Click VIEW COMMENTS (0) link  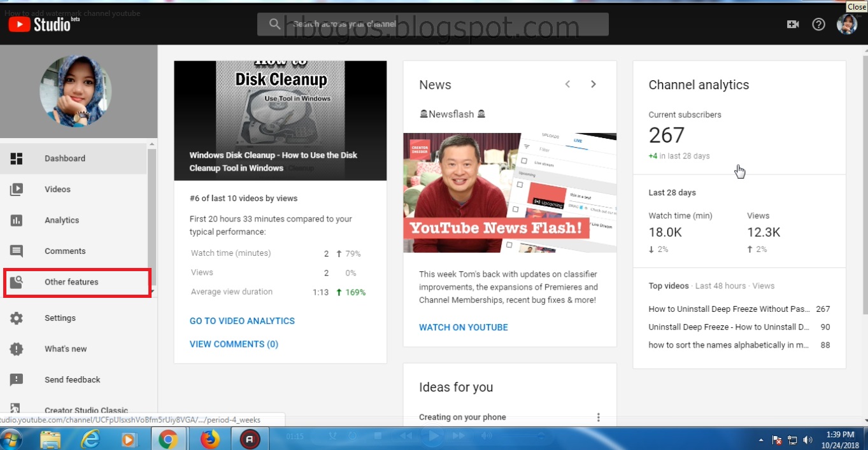click(234, 344)
